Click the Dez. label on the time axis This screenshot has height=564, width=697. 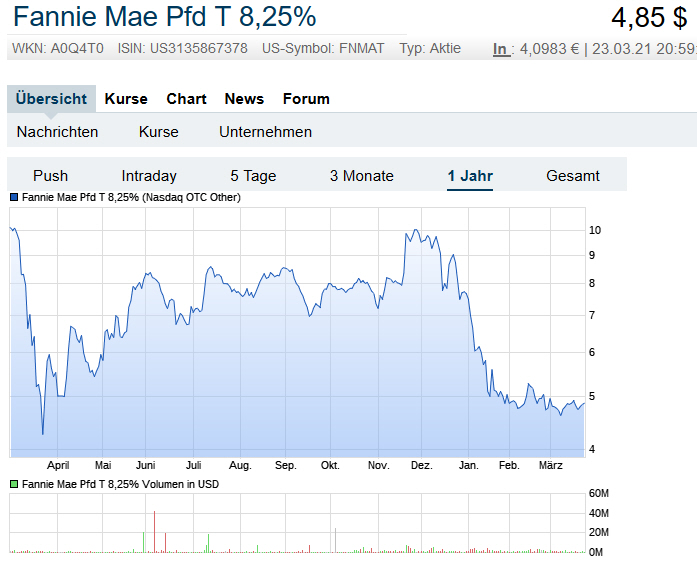pyautogui.click(x=422, y=466)
